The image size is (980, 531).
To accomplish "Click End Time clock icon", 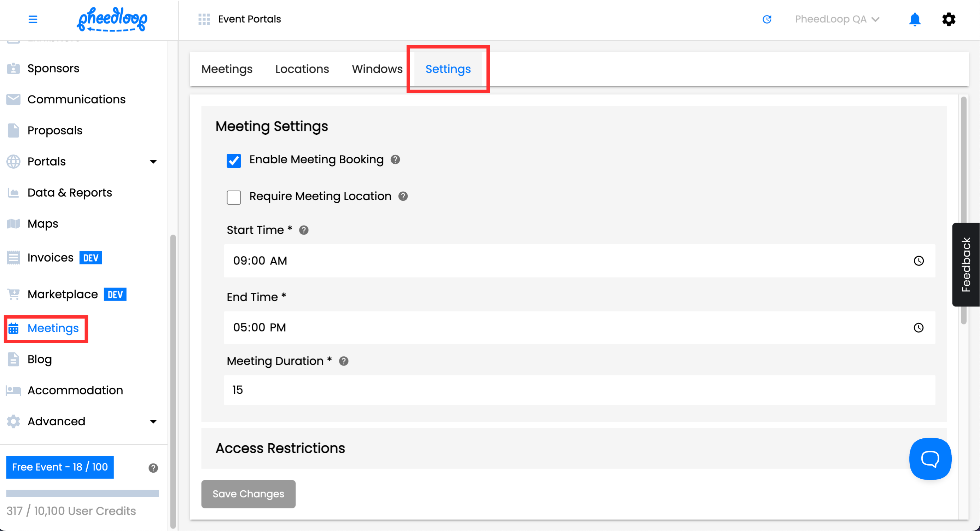I will pos(918,327).
